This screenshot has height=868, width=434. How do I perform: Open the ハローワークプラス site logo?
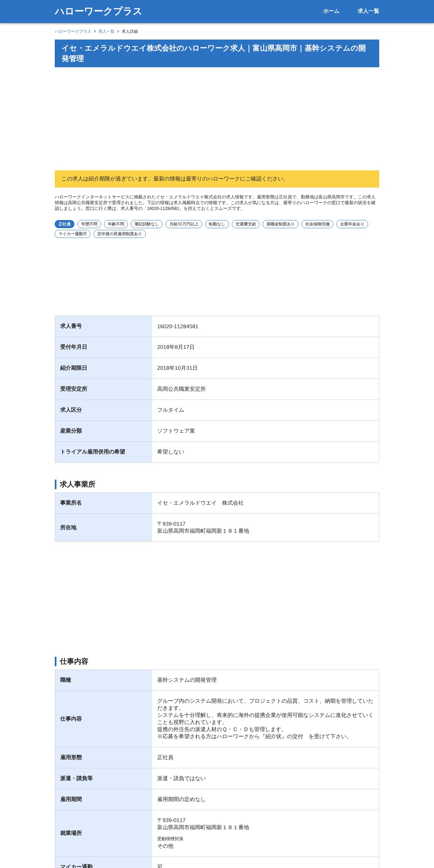point(98,11)
